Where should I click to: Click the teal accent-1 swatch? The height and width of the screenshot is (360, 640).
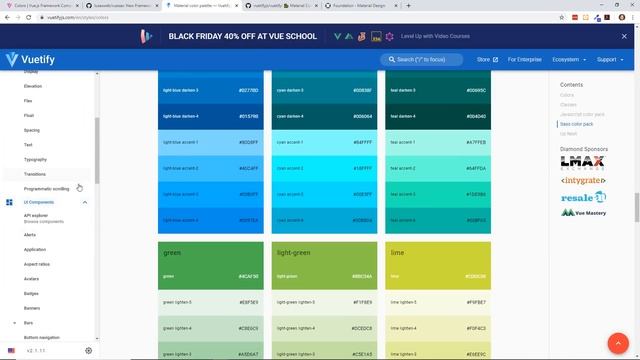click(x=438, y=142)
